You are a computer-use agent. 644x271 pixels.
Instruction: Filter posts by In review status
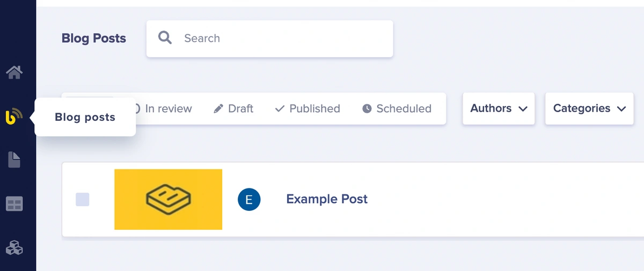tap(167, 109)
